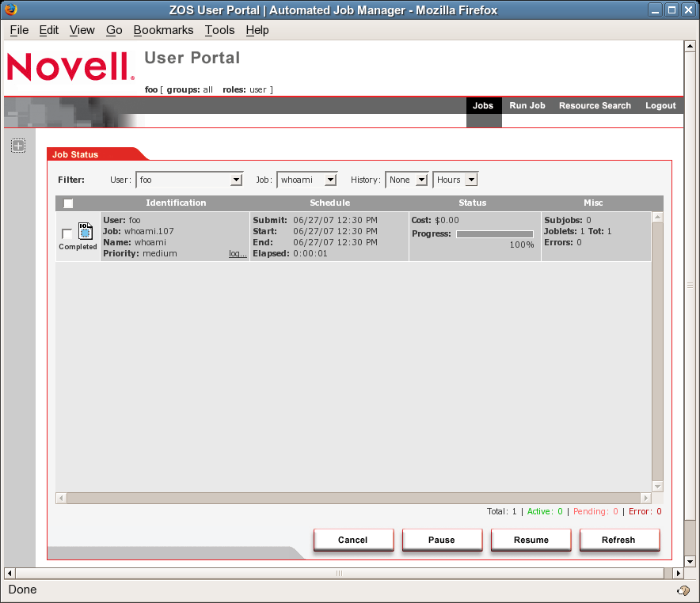Click the 100% progress label
This screenshot has width=700, height=603.
tap(522, 245)
